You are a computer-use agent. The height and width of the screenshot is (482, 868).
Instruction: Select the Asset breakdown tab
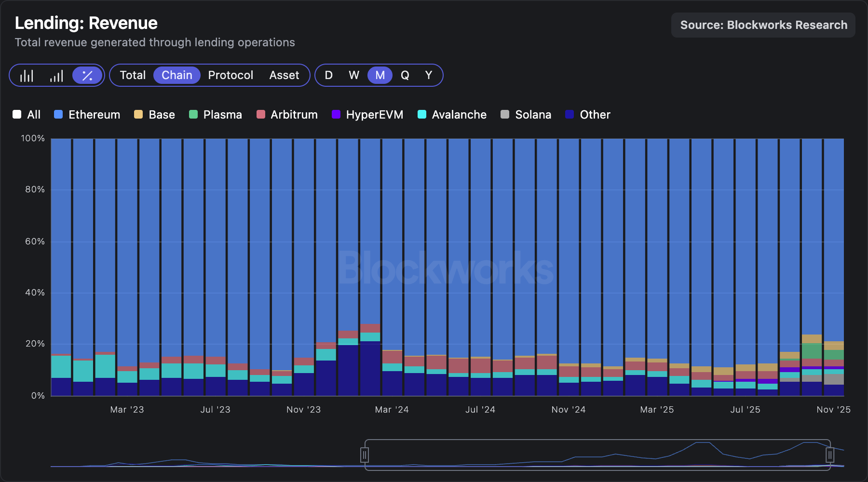[x=284, y=75]
